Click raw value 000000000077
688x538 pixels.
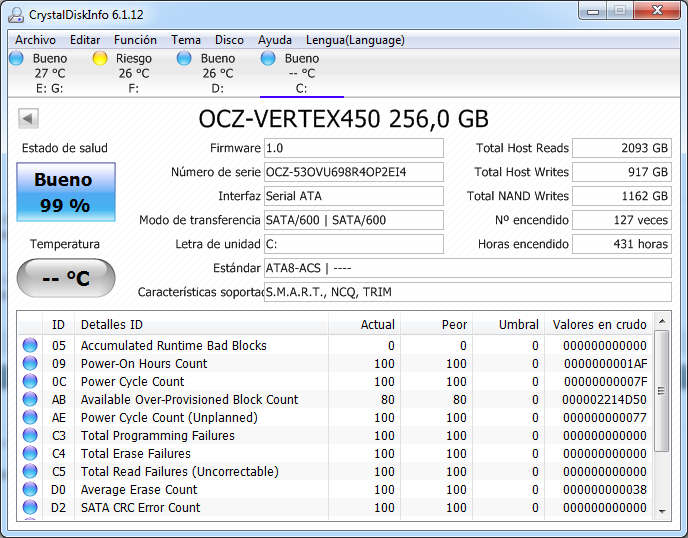(605, 417)
